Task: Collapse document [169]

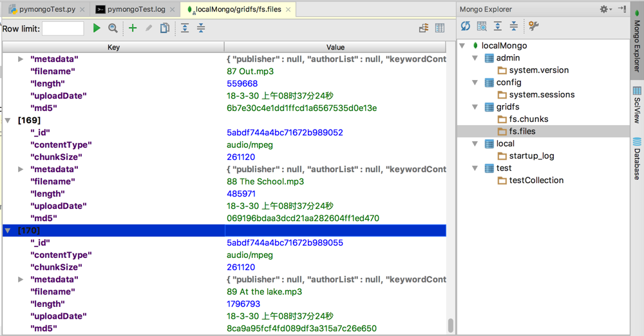Action: point(8,121)
